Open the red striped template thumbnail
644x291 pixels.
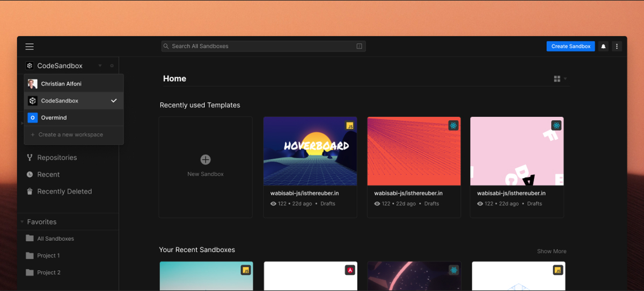coord(414,151)
